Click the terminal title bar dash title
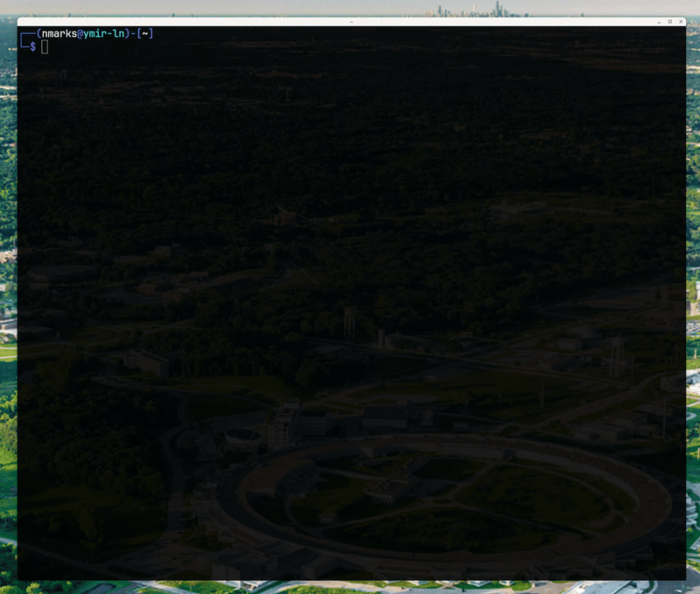This screenshot has width=700, height=594. point(351,21)
